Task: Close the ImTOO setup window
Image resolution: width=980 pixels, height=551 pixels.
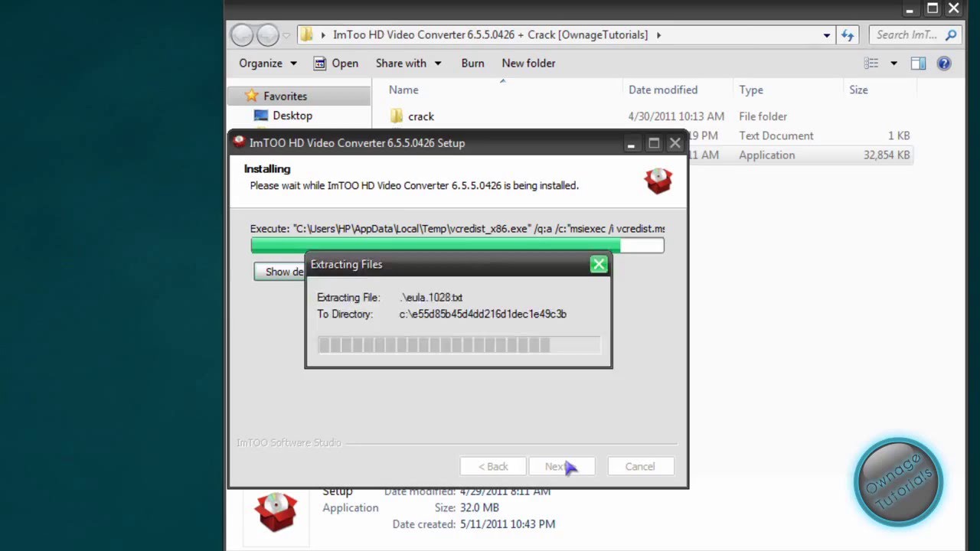Action: (675, 143)
